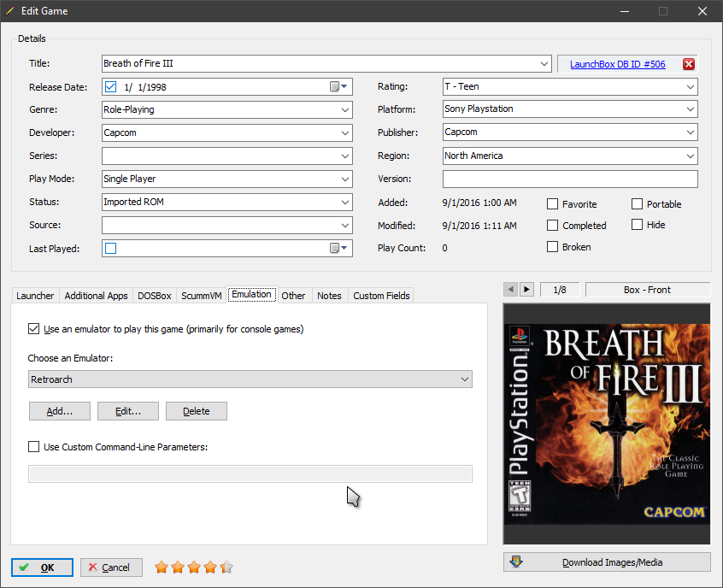Open the Additional Apps tab
Screen dimensions: 723x588
[96, 296]
